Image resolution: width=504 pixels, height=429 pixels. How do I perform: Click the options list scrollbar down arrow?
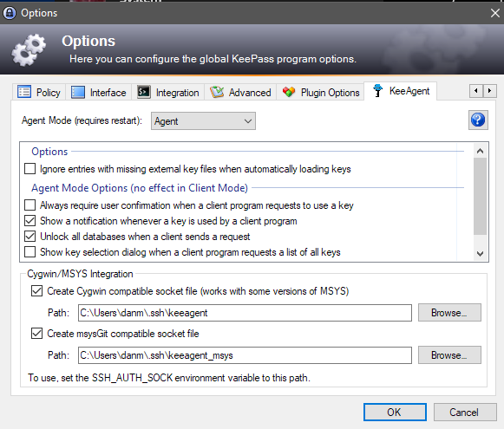pyautogui.click(x=481, y=254)
